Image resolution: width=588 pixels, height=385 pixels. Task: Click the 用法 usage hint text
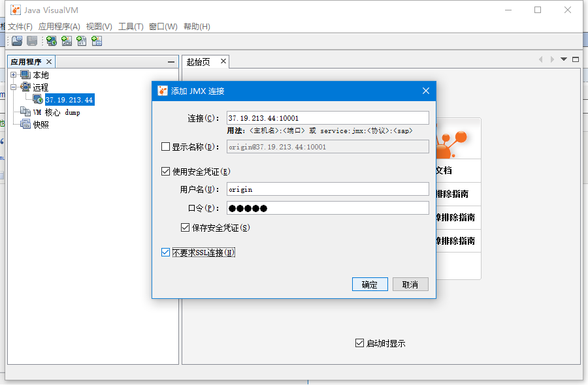click(x=319, y=131)
